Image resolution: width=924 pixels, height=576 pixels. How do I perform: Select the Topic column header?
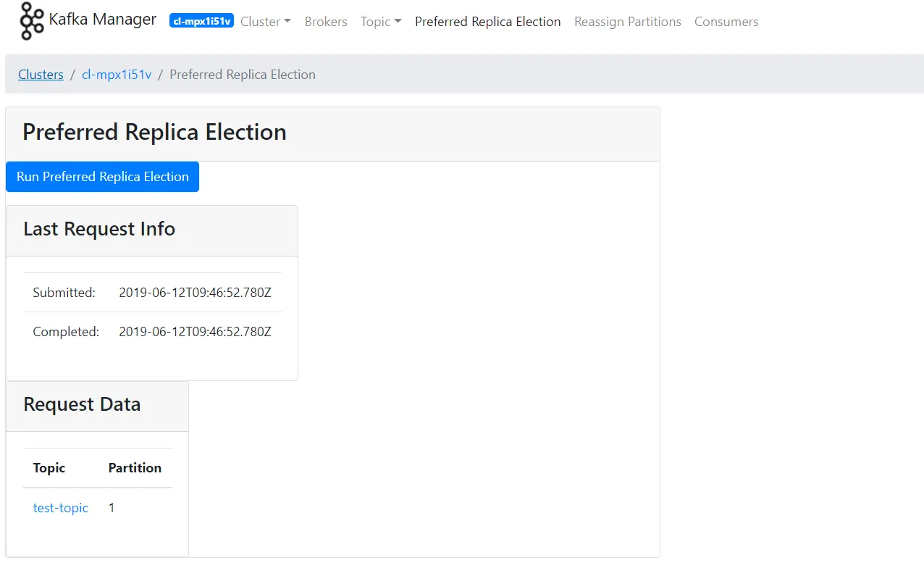49,468
